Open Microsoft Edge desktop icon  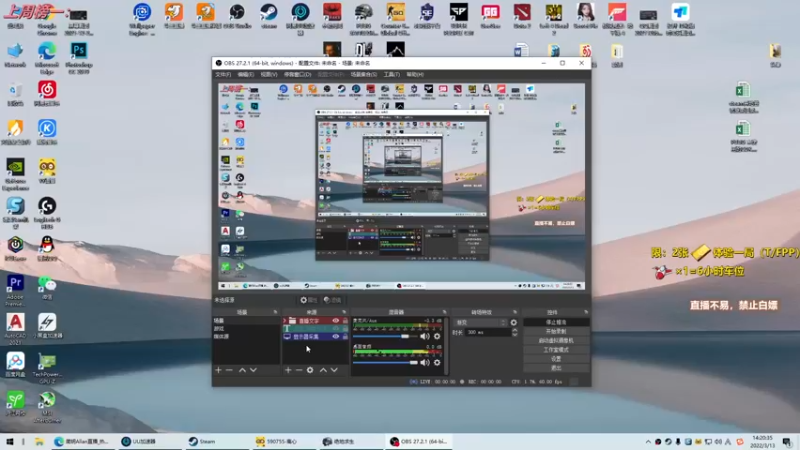pyautogui.click(x=47, y=57)
